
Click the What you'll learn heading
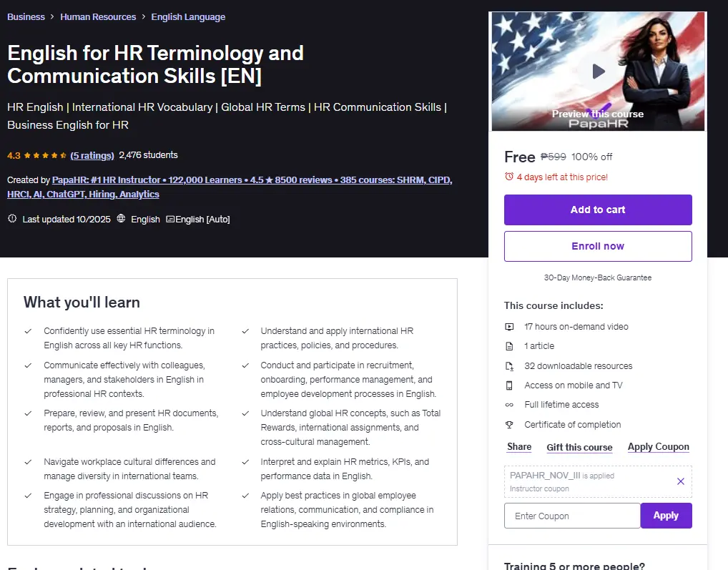point(82,303)
